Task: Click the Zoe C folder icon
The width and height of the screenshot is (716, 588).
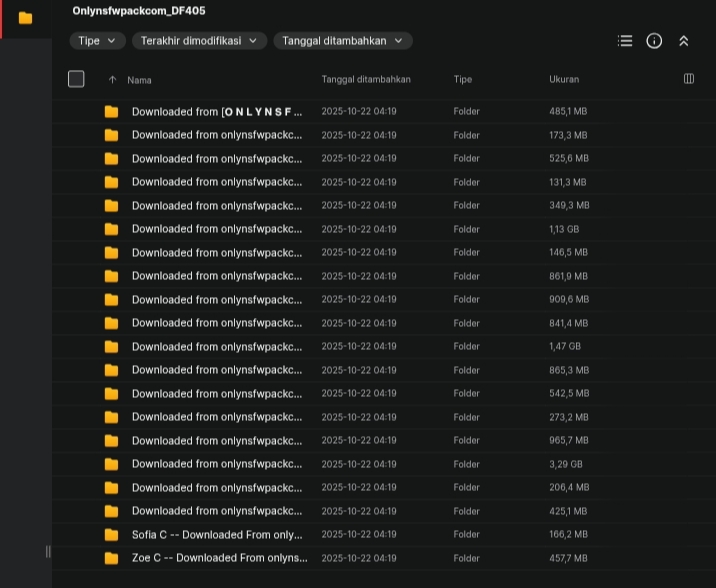Action: (x=111, y=558)
